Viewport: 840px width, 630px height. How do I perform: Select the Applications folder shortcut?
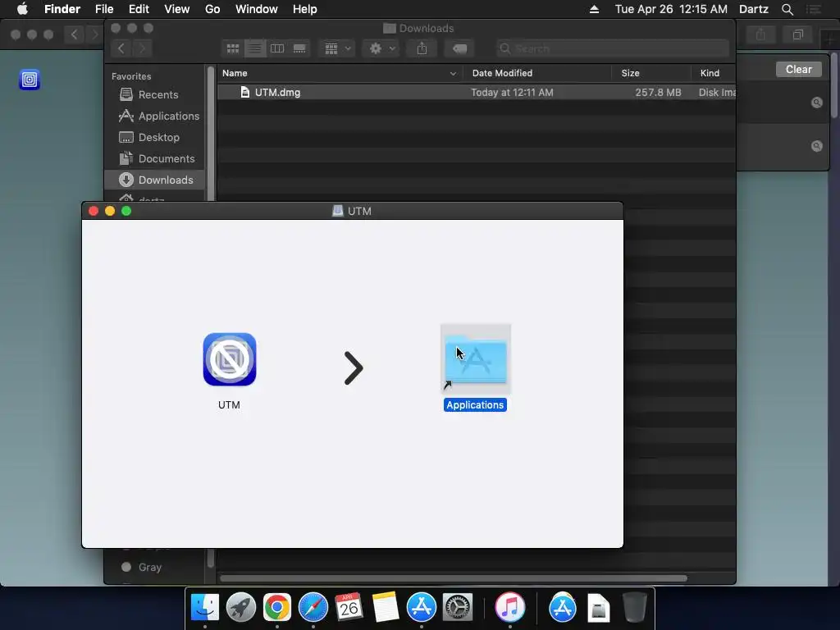(x=476, y=359)
